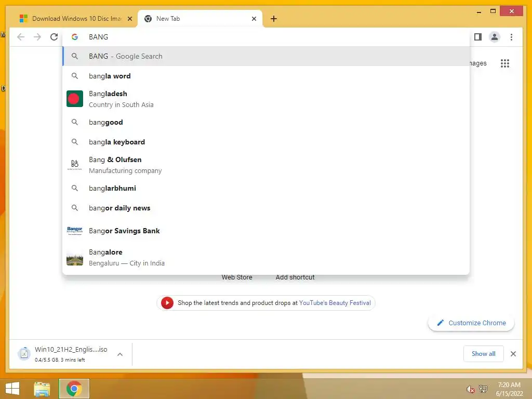Click the Bangladesh flag thumbnail
The width and height of the screenshot is (532, 399).
[x=75, y=99]
